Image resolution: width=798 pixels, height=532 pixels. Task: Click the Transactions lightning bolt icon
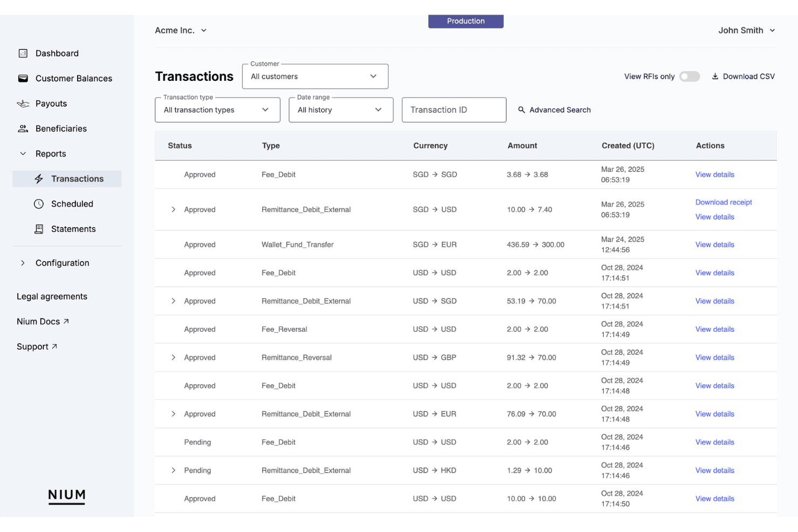(39, 179)
